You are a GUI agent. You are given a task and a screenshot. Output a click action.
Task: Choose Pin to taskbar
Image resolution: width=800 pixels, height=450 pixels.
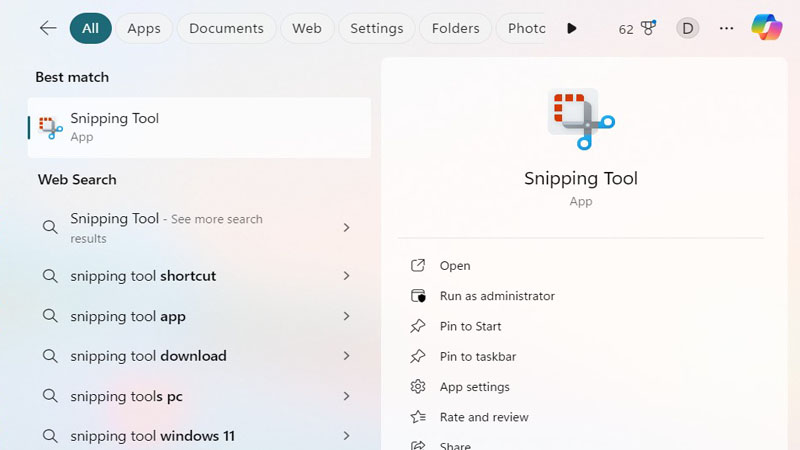(x=478, y=357)
